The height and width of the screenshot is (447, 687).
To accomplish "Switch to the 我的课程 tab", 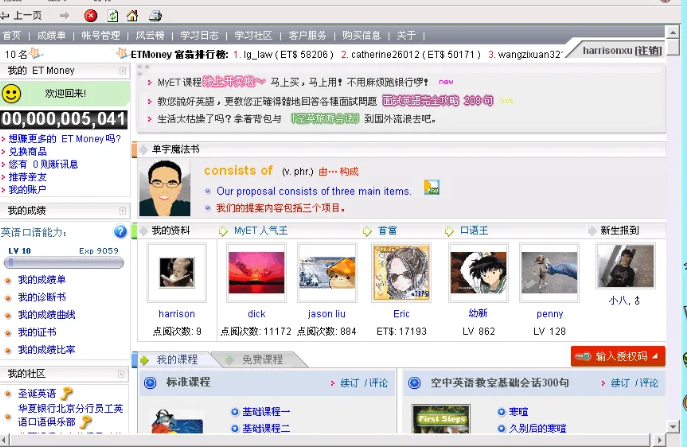I will tap(177, 360).
